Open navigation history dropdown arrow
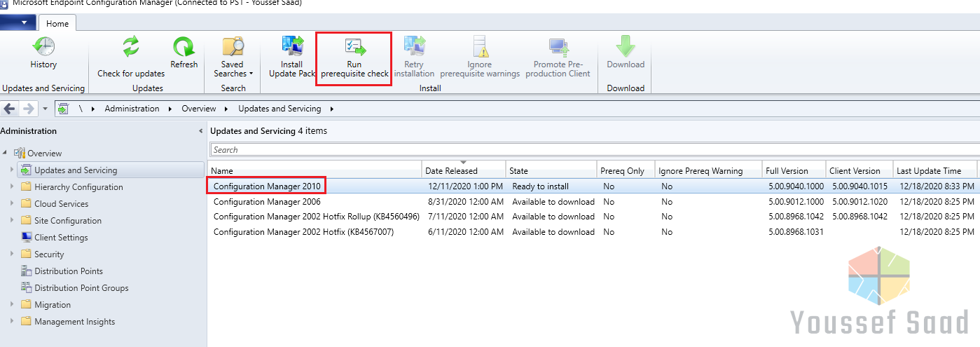Screen dimensions: 980x347 click(45, 109)
